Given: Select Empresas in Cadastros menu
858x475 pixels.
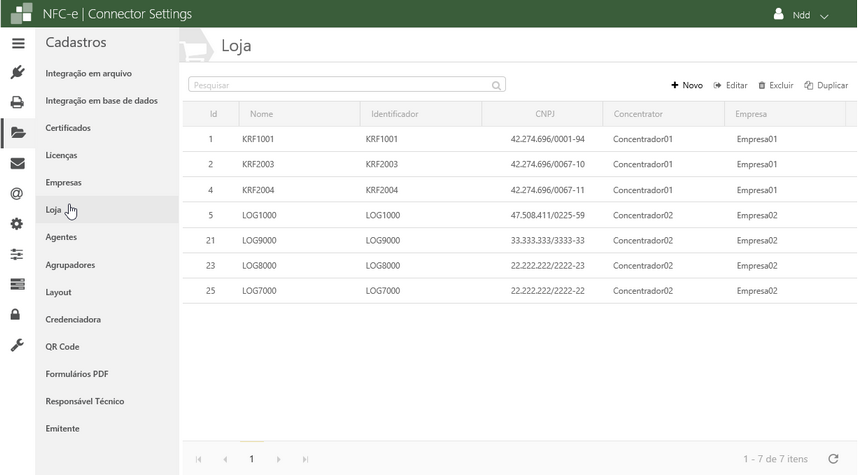Looking at the screenshot, I should (x=63, y=183).
